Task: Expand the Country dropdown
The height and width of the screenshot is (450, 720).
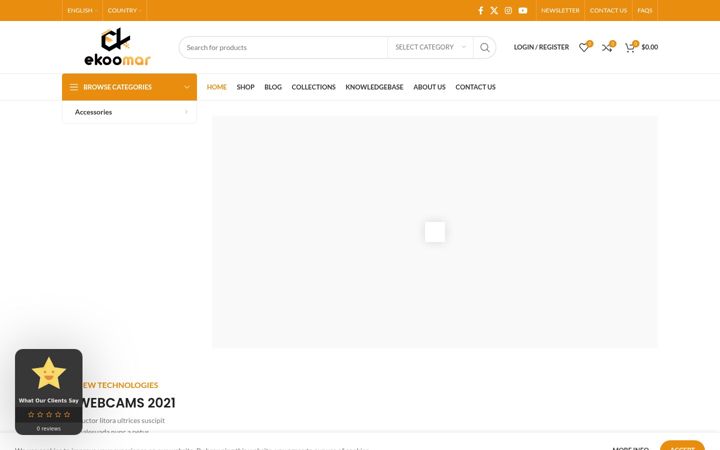Action: pyautogui.click(x=124, y=10)
